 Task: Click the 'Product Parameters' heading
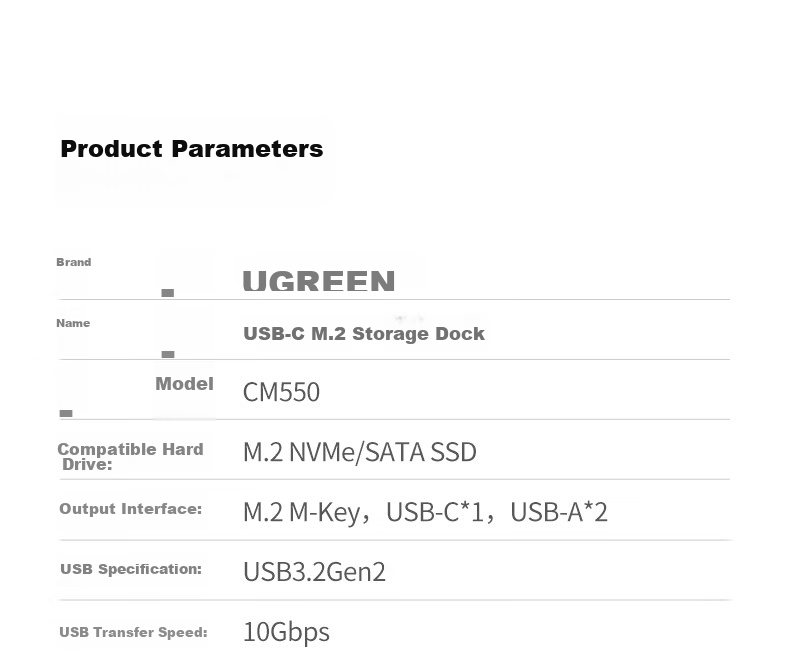(191, 149)
